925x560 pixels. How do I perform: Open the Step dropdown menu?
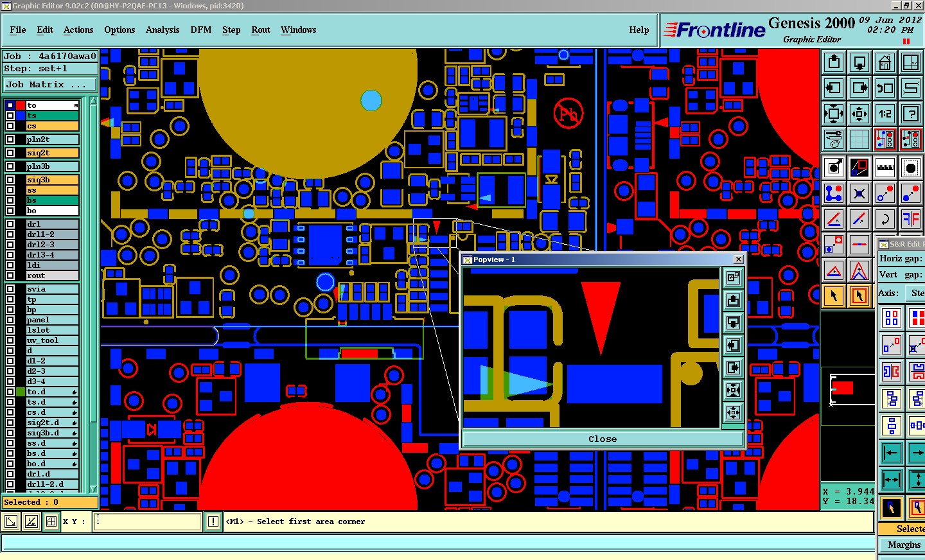coord(231,30)
